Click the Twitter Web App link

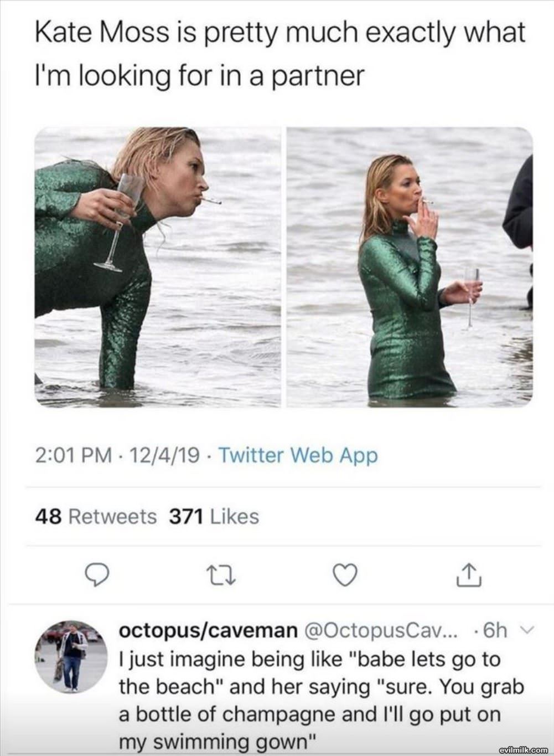click(298, 455)
